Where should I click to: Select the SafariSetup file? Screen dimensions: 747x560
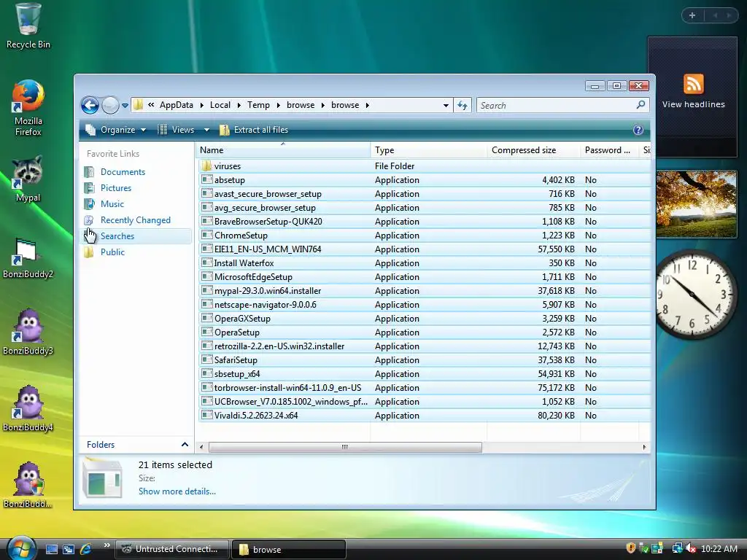[x=424, y=360]
